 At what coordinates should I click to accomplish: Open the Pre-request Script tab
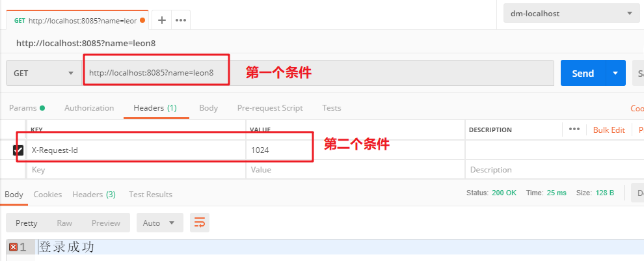click(x=270, y=108)
